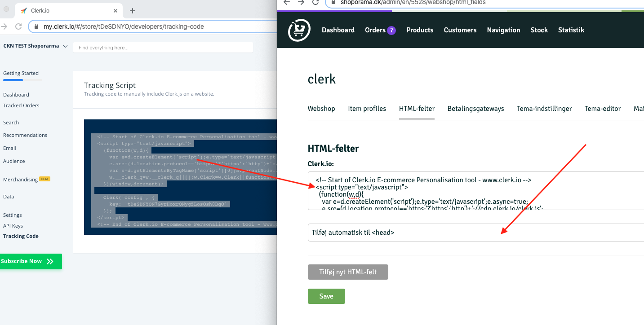Click the lock icon in my.clerk.io address bar
644x325 pixels.
(36, 26)
